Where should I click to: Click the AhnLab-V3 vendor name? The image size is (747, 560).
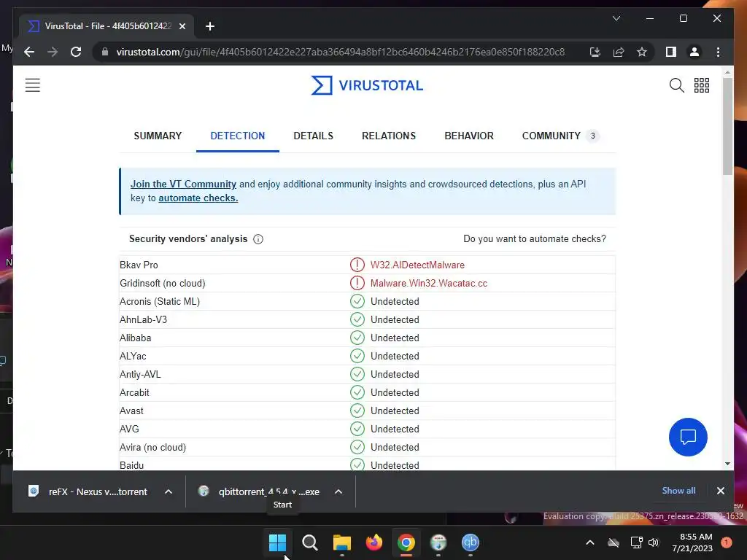pos(144,319)
